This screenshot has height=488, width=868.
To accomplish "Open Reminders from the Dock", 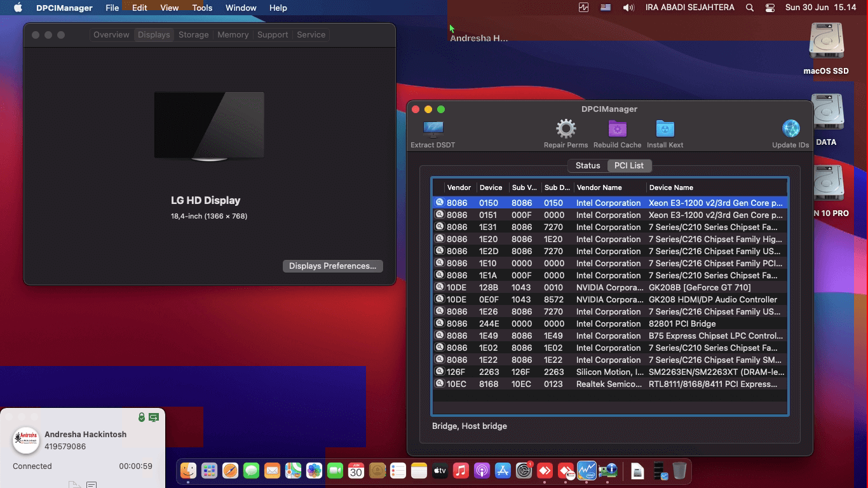I will click(398, 471).
